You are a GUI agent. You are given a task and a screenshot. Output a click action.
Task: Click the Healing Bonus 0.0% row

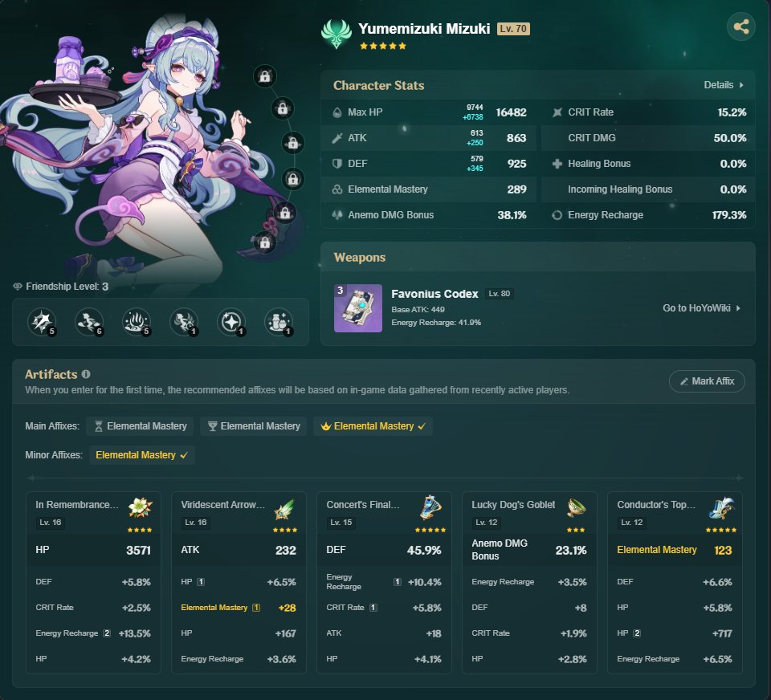(x=648, y=164)
